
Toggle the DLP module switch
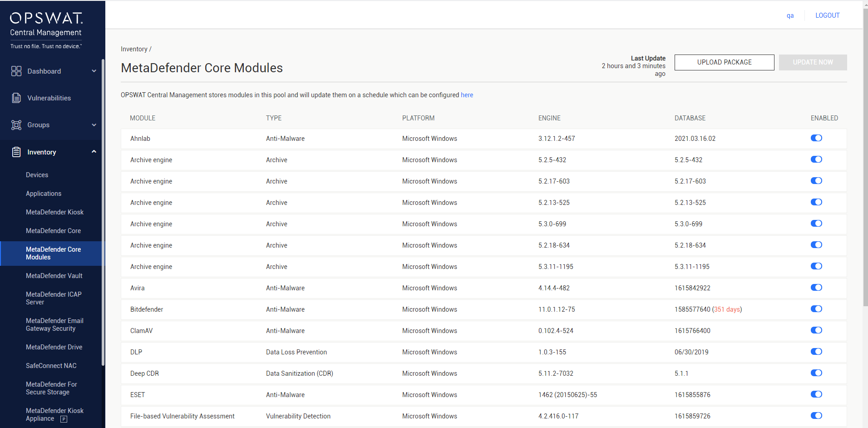(816, 352)
